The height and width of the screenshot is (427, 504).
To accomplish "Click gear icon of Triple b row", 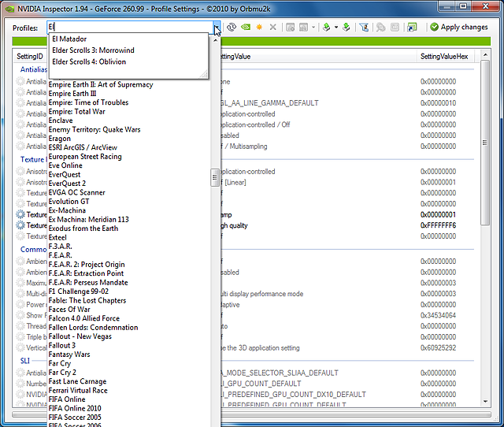I will (x=20, y=337).
